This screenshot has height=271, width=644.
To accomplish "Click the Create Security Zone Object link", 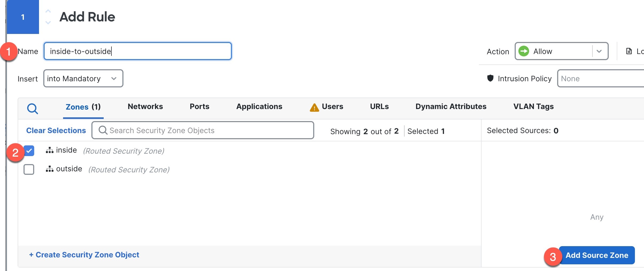I will tap(84, 255).
